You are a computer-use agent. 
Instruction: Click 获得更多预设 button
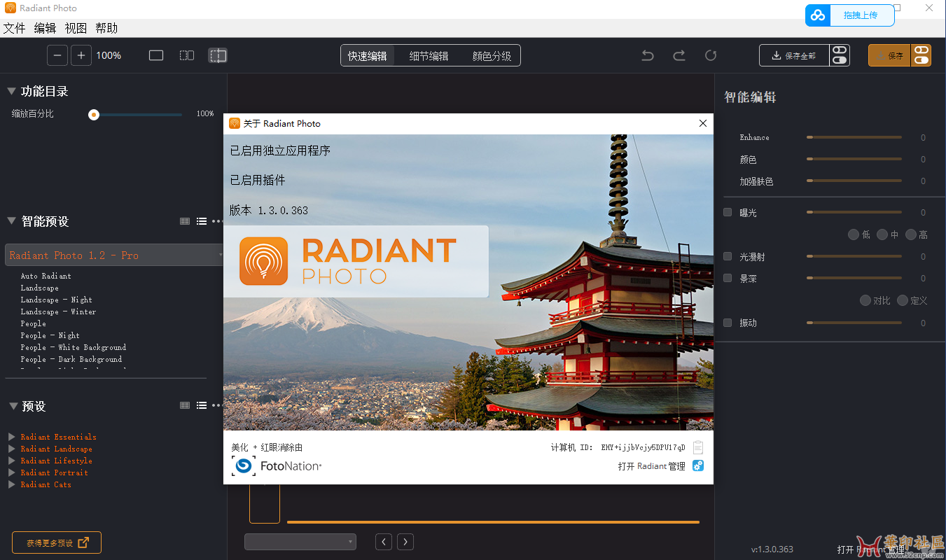pyautogui.click(x=57, y=542)
